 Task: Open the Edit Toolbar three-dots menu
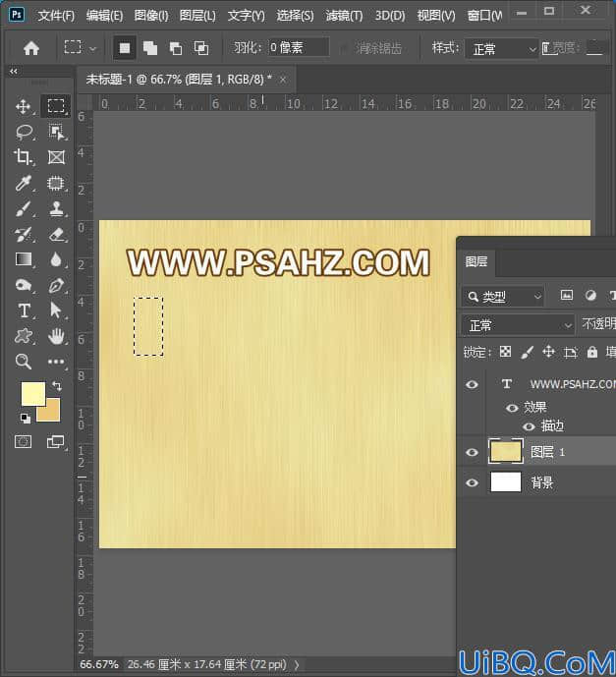point(56,362)
